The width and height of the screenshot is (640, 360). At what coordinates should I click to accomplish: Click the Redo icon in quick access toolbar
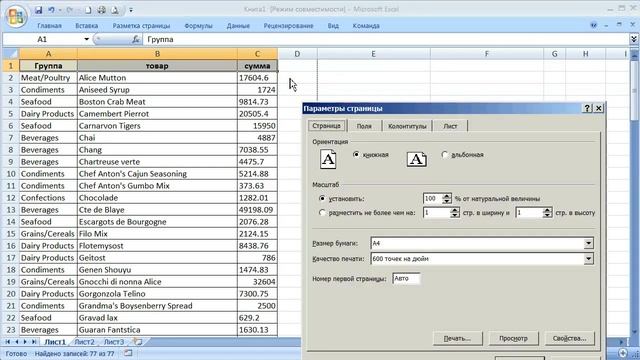(x=69, y=10)
